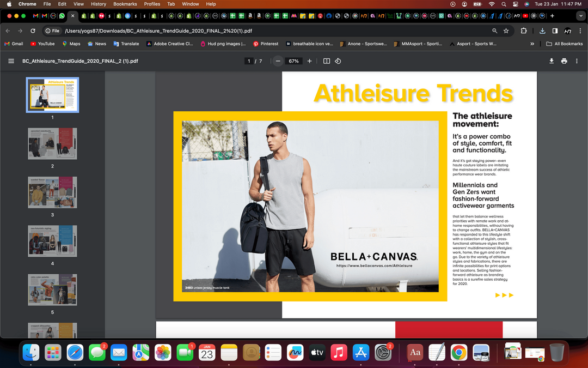Toggle the Chrome side panel
588x368 pixels.
click(555, 31)
